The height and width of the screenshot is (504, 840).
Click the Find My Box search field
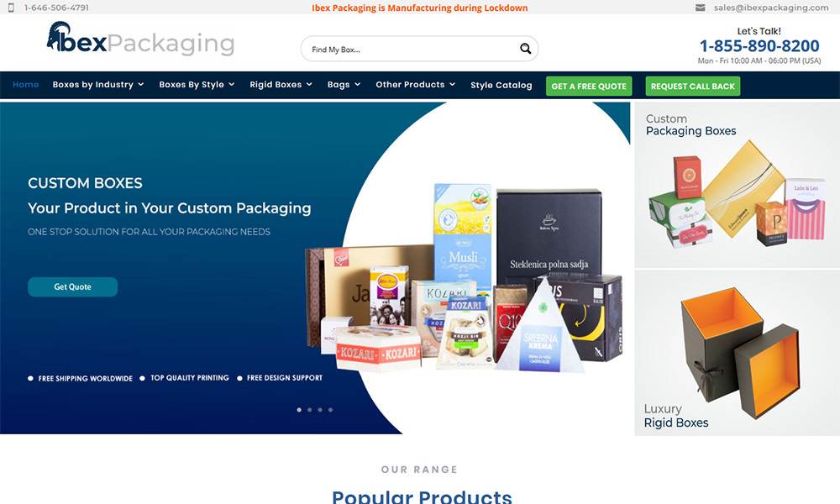(x=410, y=50)
